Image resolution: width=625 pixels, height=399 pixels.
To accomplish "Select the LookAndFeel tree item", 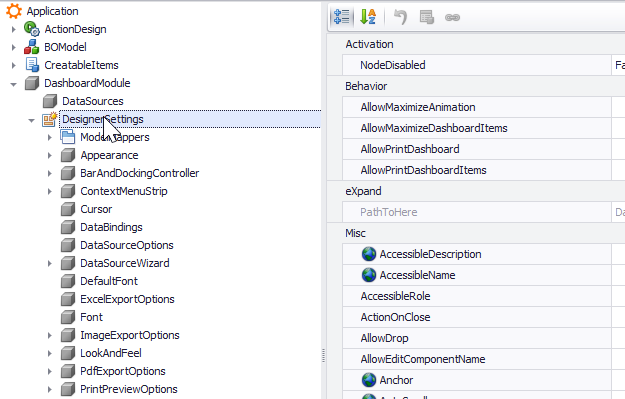I will click(111, 353).
